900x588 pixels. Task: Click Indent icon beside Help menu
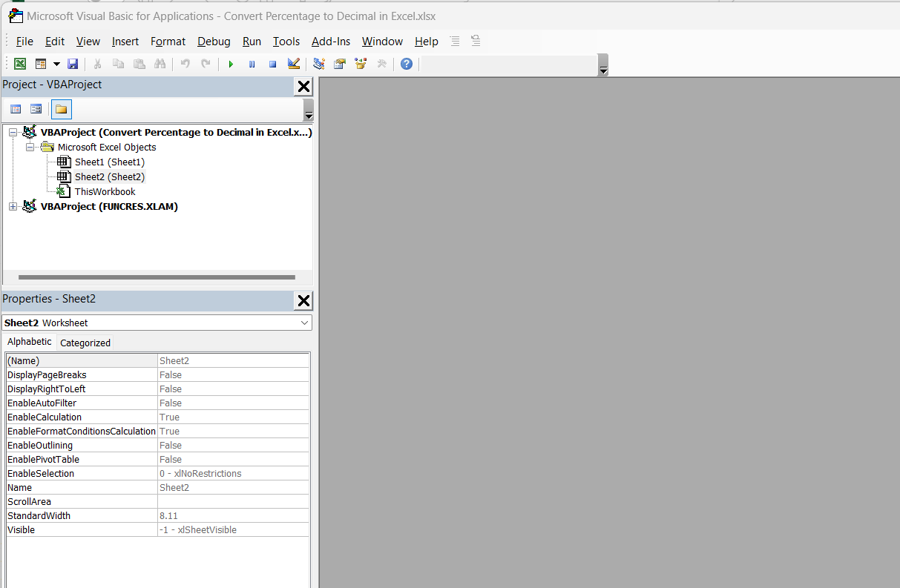point(455,42)
